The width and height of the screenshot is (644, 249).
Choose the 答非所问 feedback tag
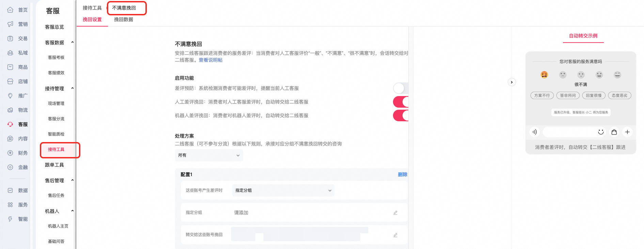(568, 95)
